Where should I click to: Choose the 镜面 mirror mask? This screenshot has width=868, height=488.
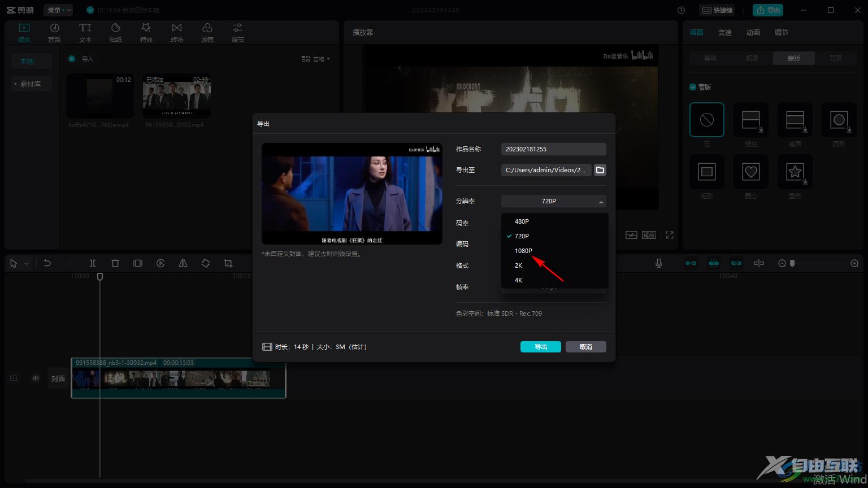coord(795,120)
